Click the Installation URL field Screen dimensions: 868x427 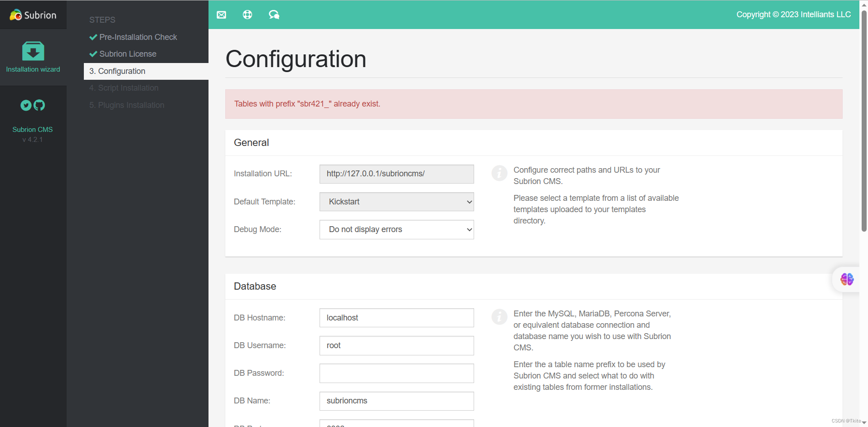[397, 174]
